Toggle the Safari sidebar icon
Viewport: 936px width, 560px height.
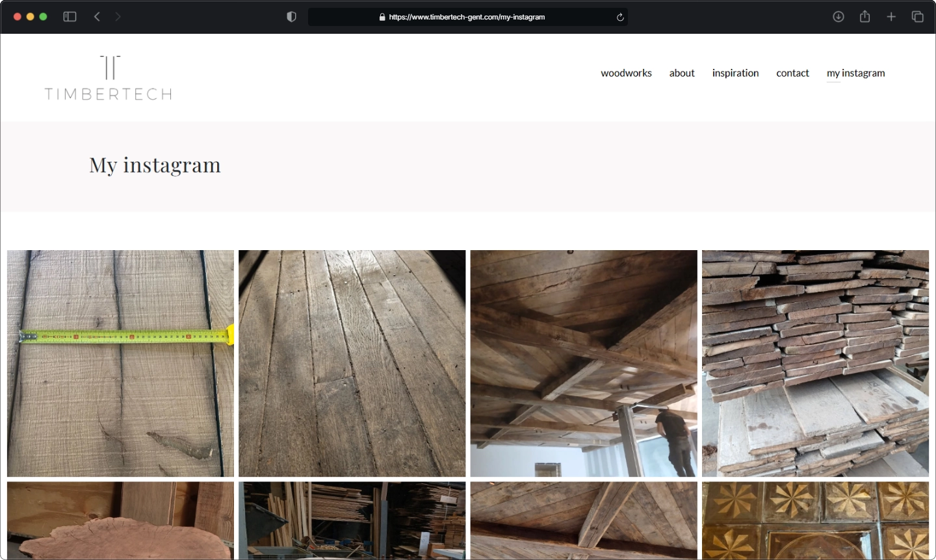coord(70,17)
